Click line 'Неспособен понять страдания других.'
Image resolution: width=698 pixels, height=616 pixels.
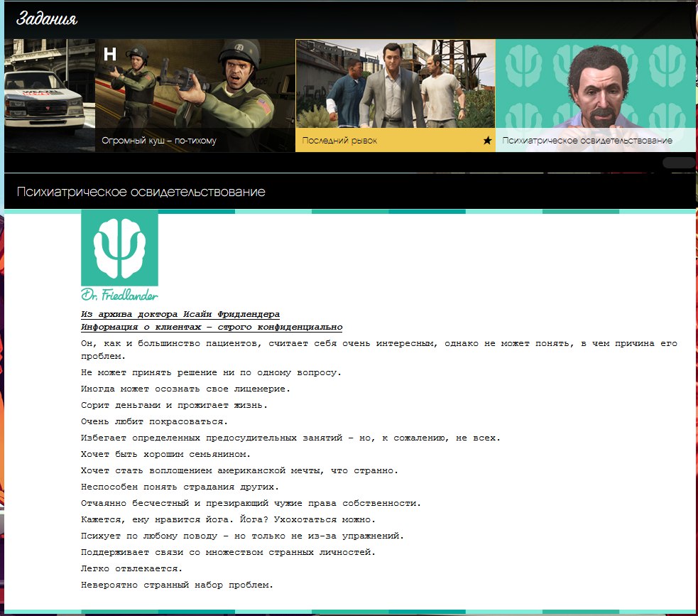pos(180,487)
